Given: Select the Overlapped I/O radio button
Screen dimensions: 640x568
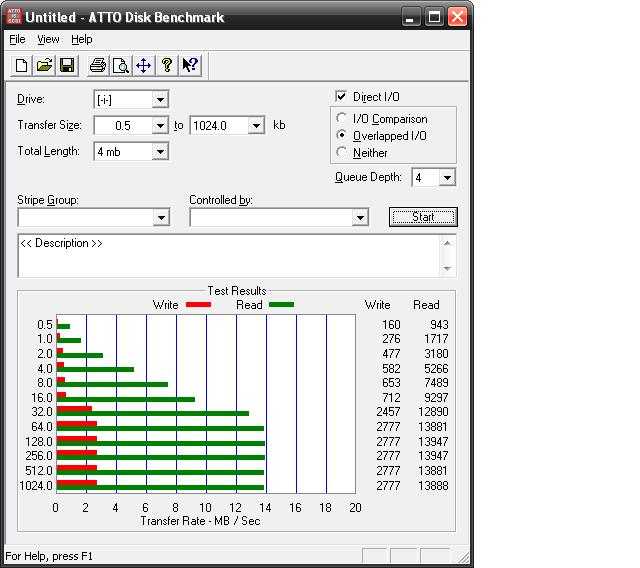Looking at the screenshot, I should (342, 135).
